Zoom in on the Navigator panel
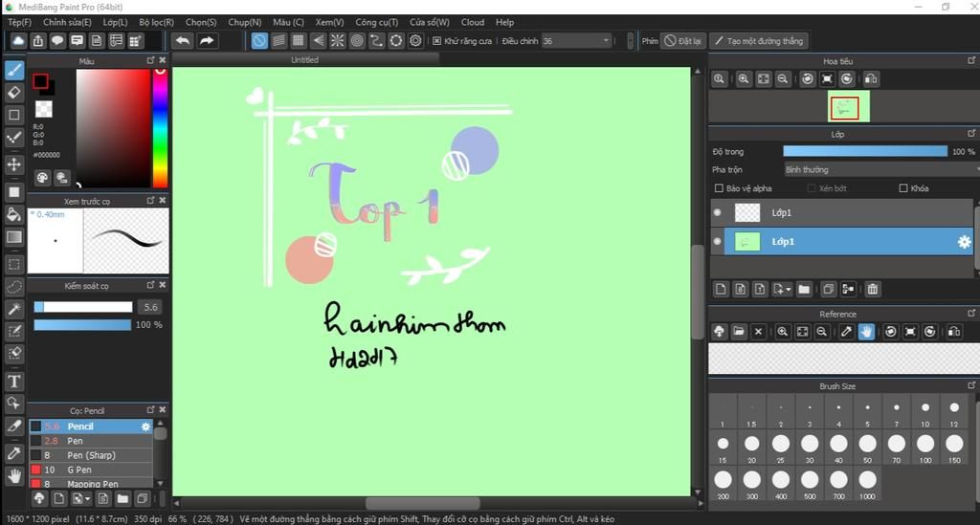This screenshot has width=980, height=525. point(743,79)
